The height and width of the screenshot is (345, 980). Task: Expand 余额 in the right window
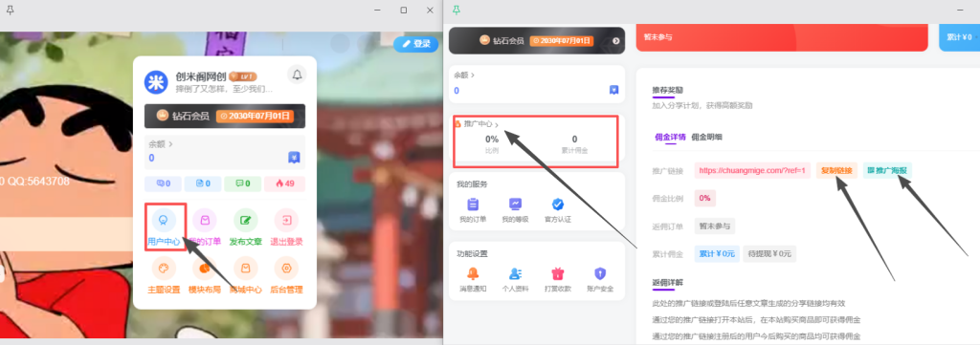[464, 75]
